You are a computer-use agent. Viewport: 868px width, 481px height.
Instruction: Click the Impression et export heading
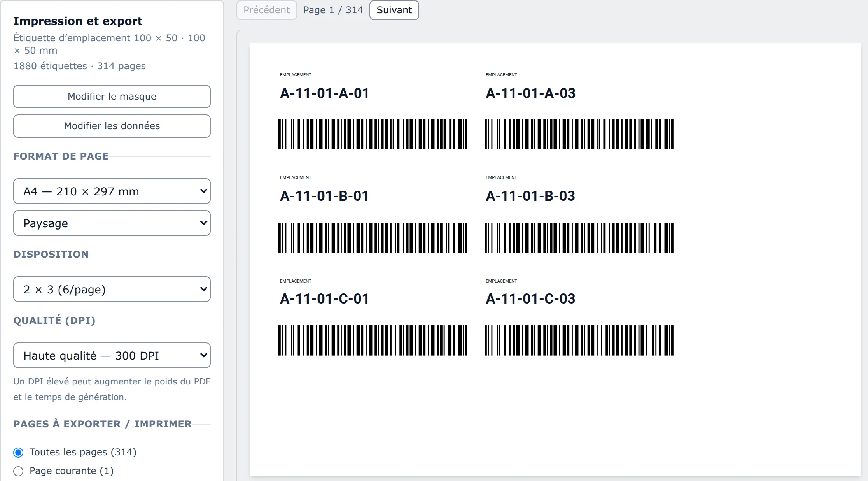[78, 21]
